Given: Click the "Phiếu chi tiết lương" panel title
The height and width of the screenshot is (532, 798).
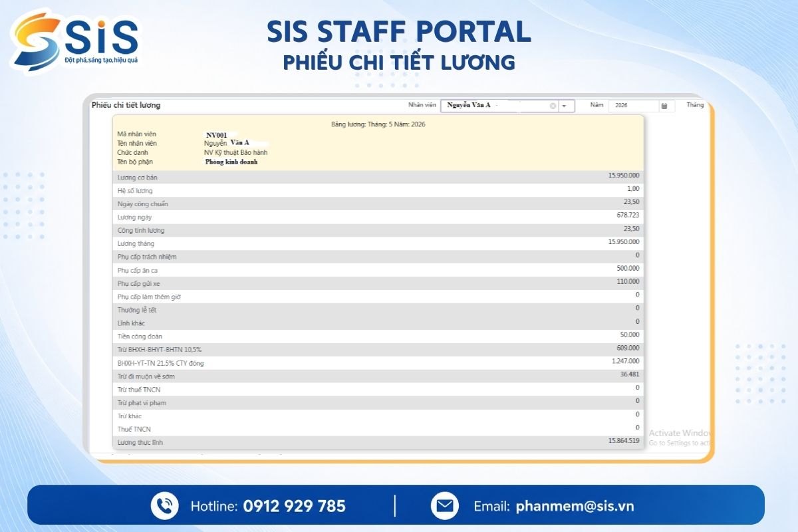Looking at the screenshot, I should 126,105.
